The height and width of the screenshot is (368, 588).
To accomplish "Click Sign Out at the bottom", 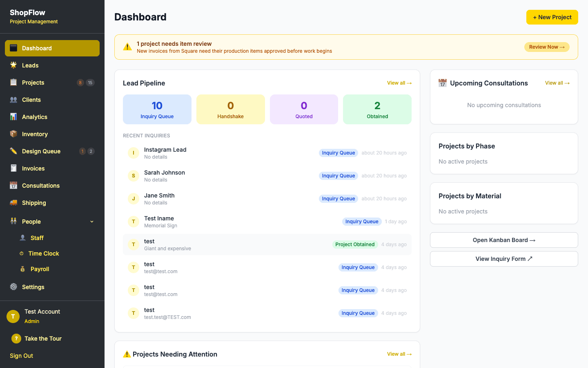I will [x=21, y=355].
